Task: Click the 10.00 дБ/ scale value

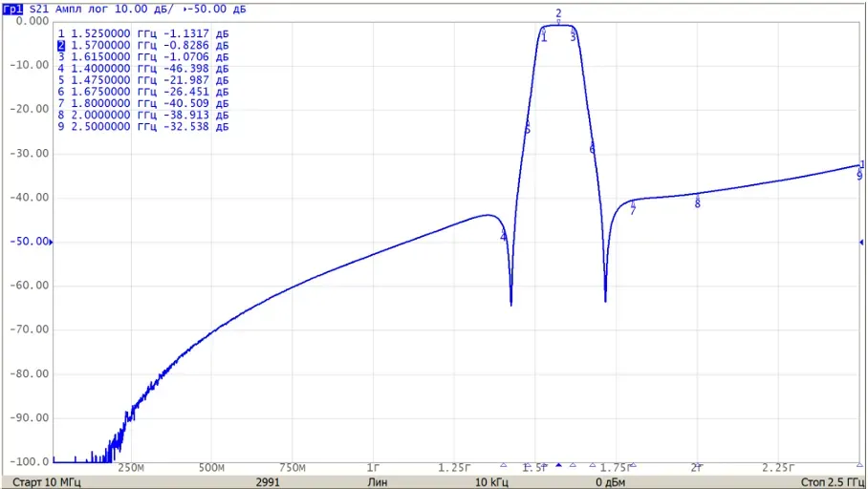Action: (146, 9)
